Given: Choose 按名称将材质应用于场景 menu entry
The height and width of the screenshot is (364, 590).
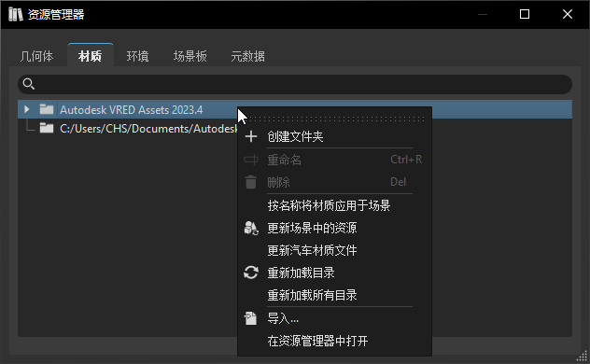Looking at the screenshot, I should click(334, 205).
